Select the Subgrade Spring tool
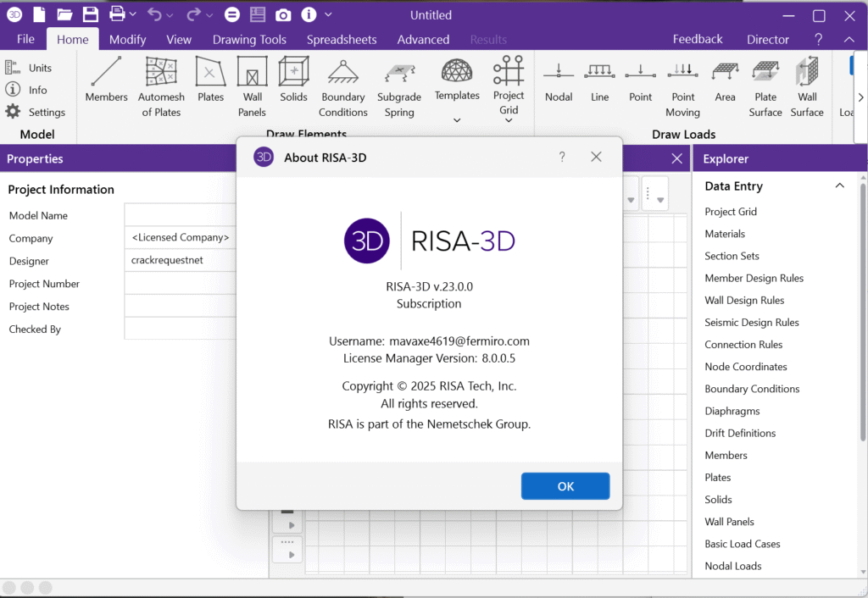Viewport: 868px width, 598px height. coord(399,87)
